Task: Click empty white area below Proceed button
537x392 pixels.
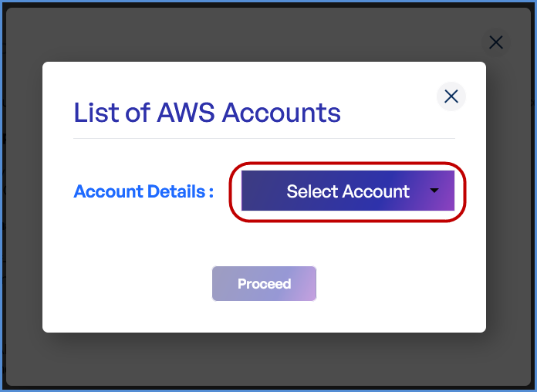Action: click(x=264, y=316)
